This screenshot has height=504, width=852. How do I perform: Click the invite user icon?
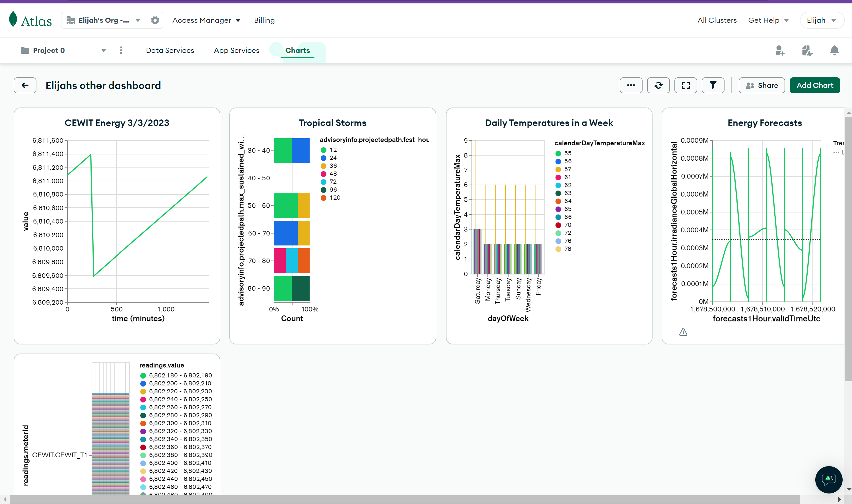780,51
